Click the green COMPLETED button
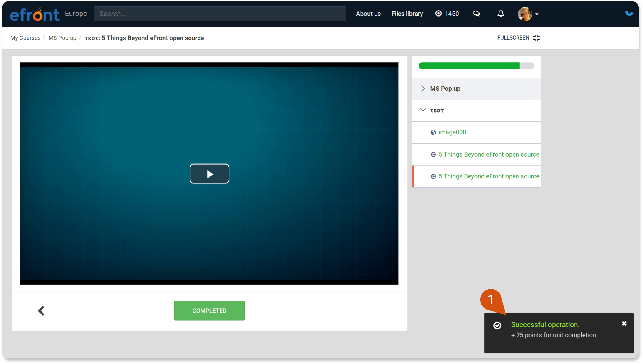The image size is (643, 364). tap(209, 311)
